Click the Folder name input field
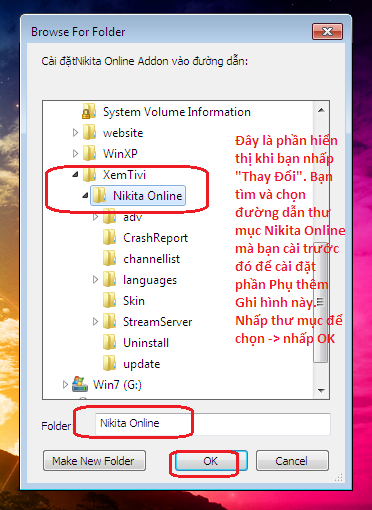Image resolution: width=372 pixels, height=510 pixels. [213, 424]
